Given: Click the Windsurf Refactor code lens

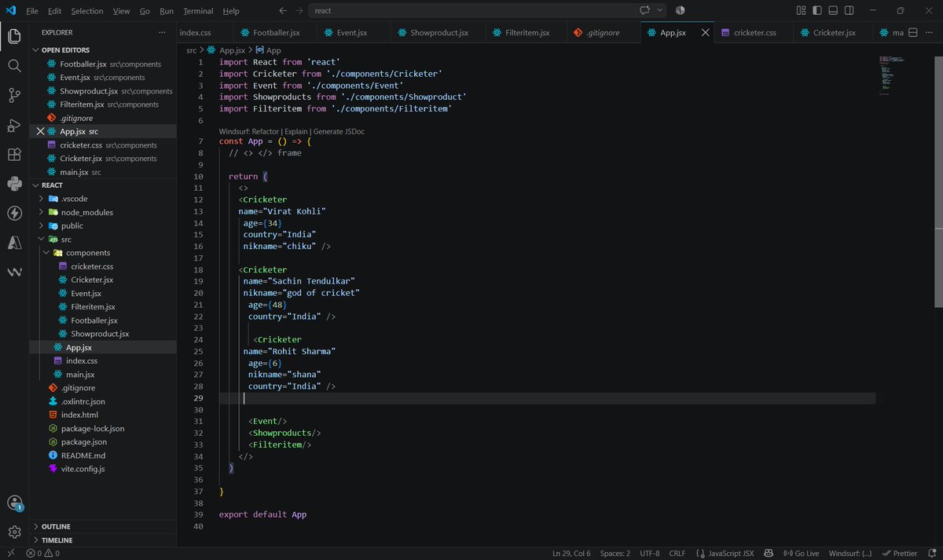Looking at the screenshot, I should (248, 131).
